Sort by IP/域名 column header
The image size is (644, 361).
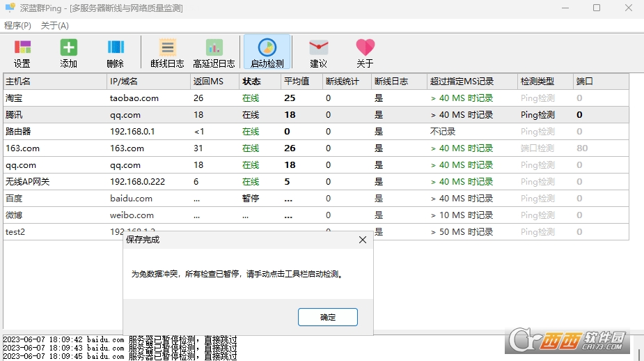pos(149,82)
